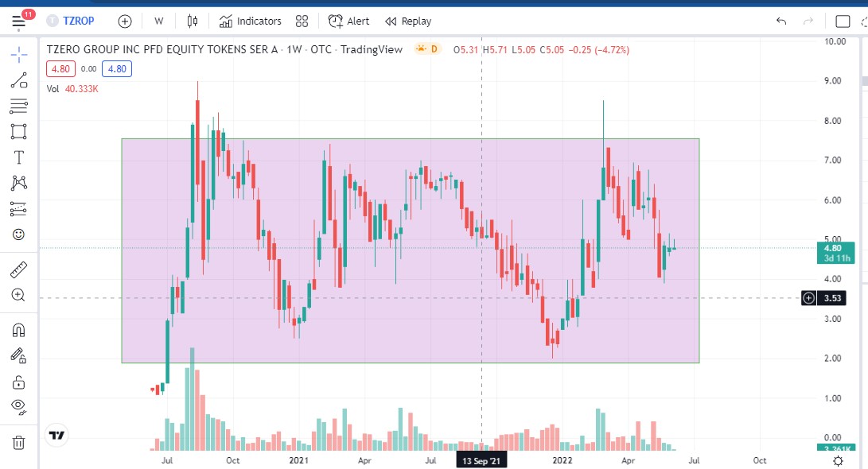Click the 10.00 price scale label

(835, 41)
